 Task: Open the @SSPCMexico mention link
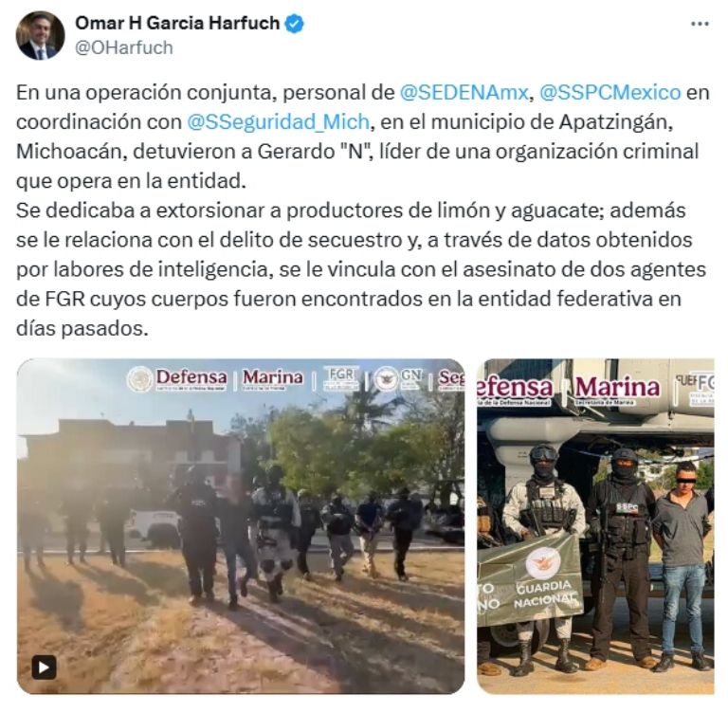[610, 92]
